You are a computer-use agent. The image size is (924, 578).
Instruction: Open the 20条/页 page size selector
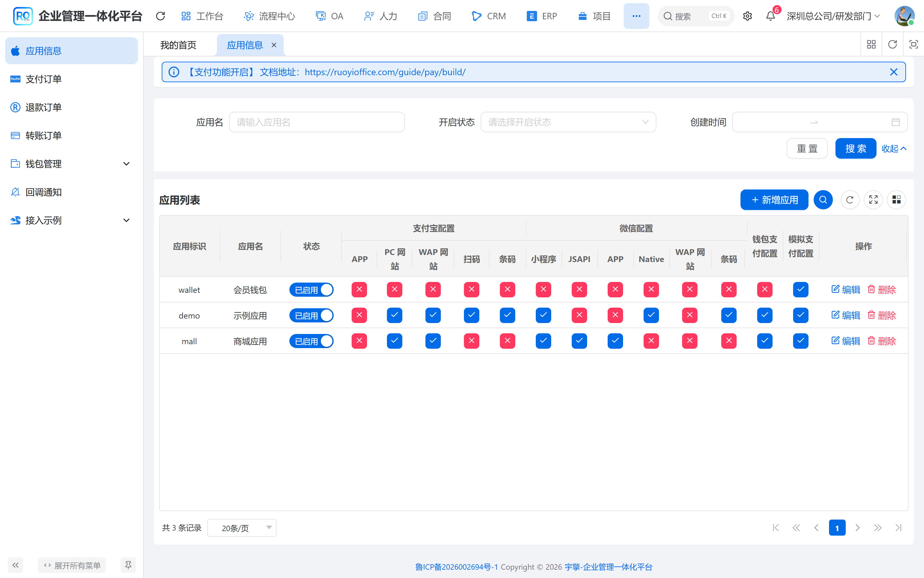click(x=242, y=528)
